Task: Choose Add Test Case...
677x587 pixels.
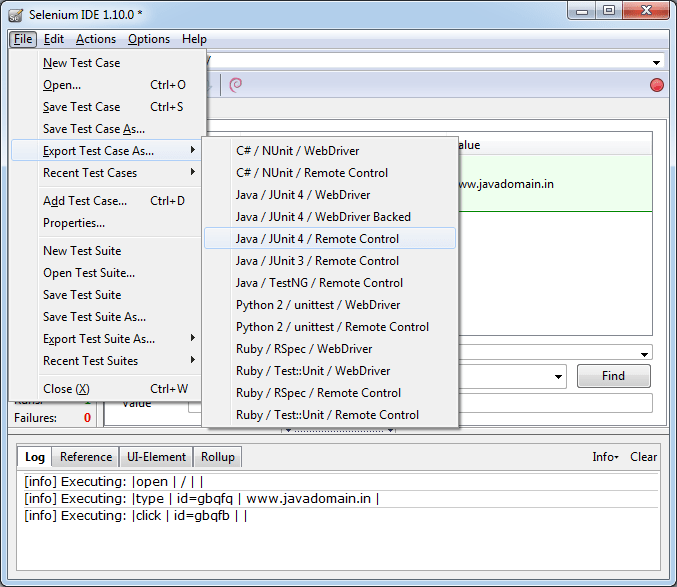Action: [x=107, y=201]
